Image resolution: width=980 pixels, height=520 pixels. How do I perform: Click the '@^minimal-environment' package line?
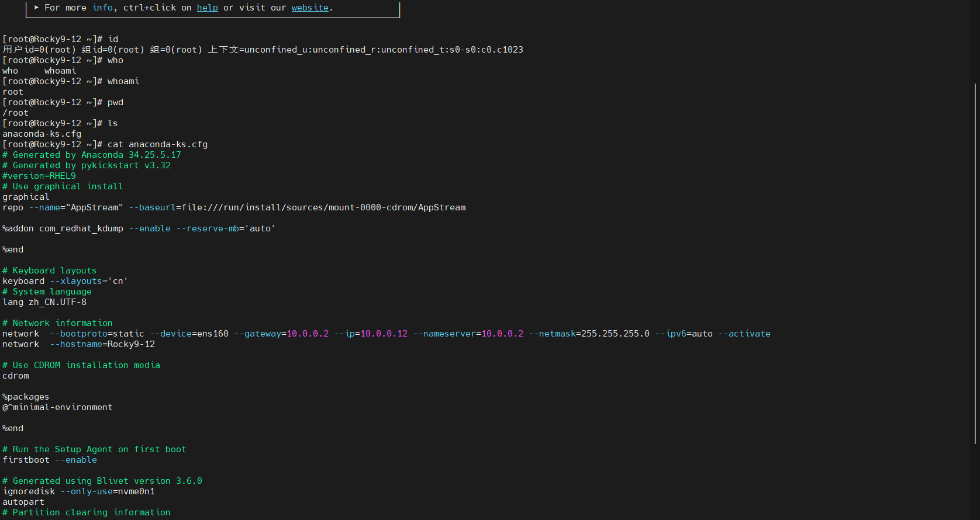tap(57, 407)
